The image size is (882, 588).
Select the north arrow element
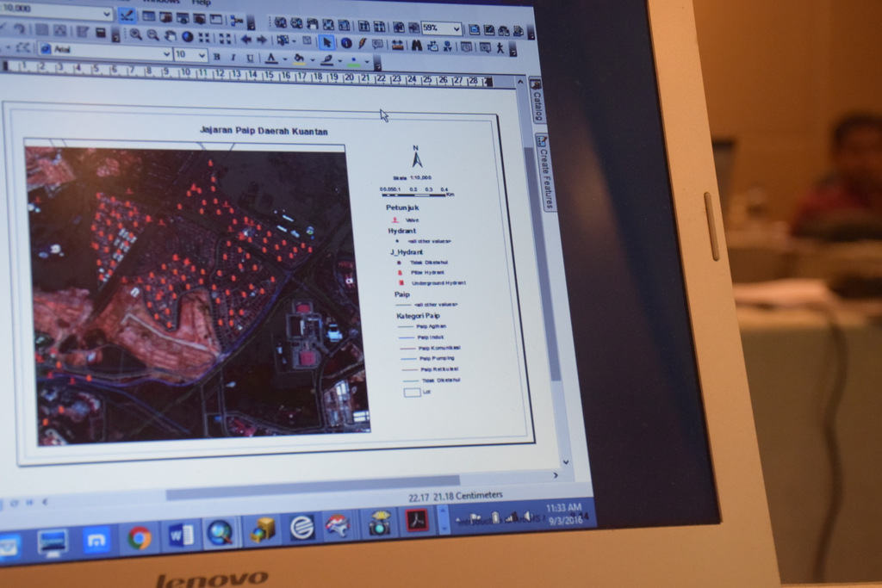(x=417, y=157)
